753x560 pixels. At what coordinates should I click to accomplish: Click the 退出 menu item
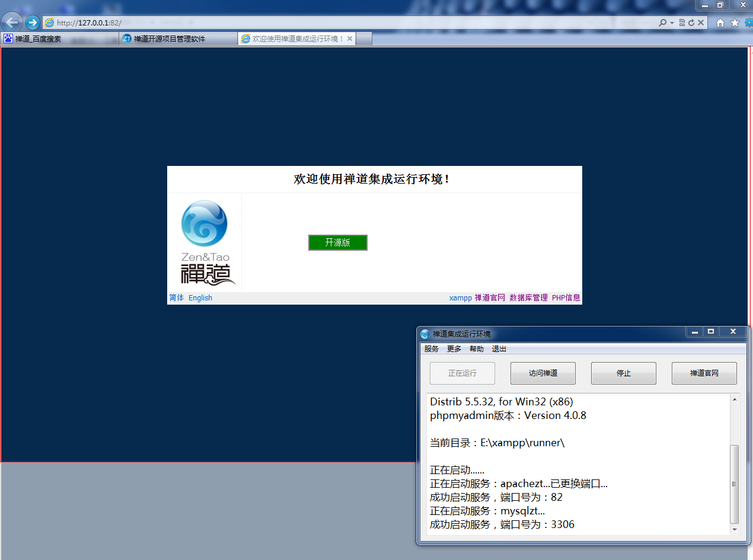[x=499, y=349]
